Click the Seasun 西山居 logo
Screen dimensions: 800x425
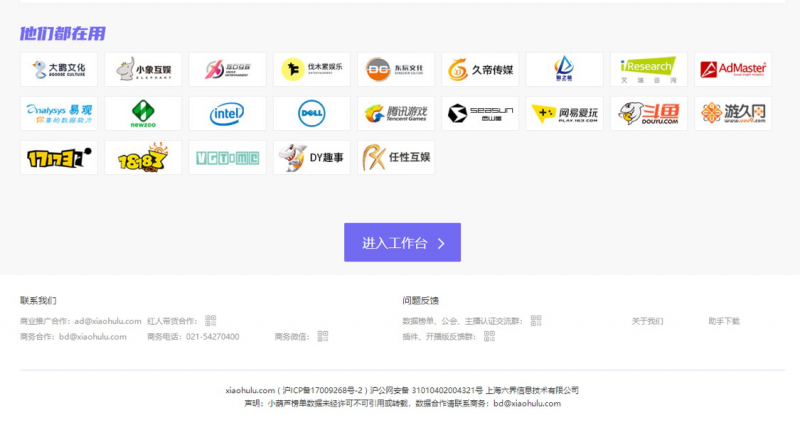point(480,113)
